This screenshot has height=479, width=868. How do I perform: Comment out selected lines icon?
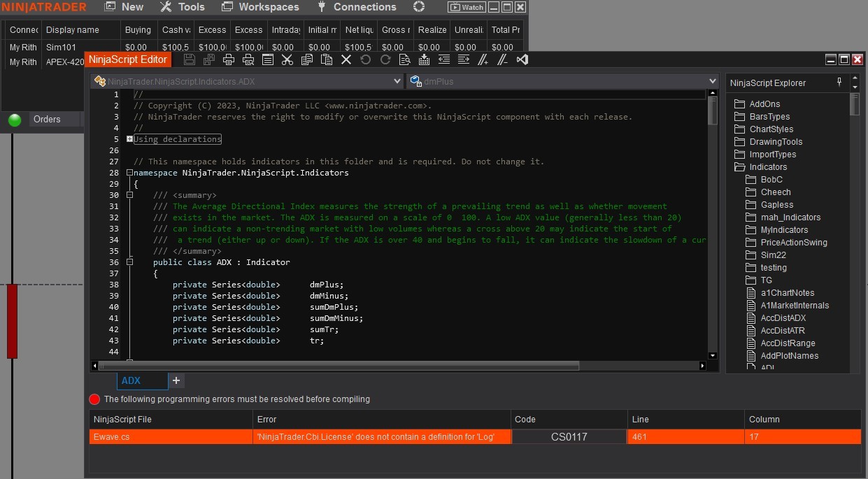(483, 60)
